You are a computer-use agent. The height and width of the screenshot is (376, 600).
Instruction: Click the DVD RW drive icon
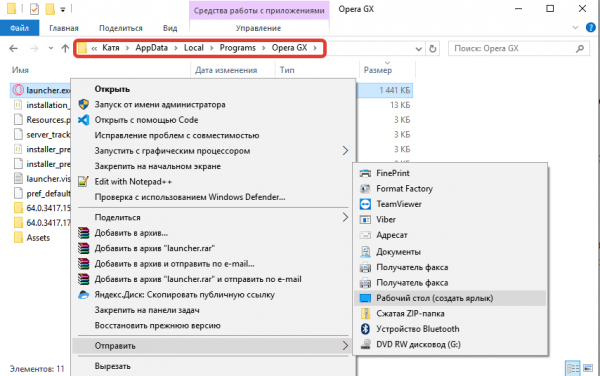365,344
